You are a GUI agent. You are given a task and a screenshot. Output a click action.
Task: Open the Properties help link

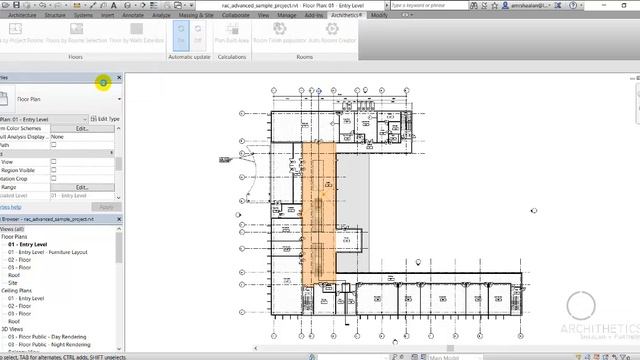pos(11,207)
